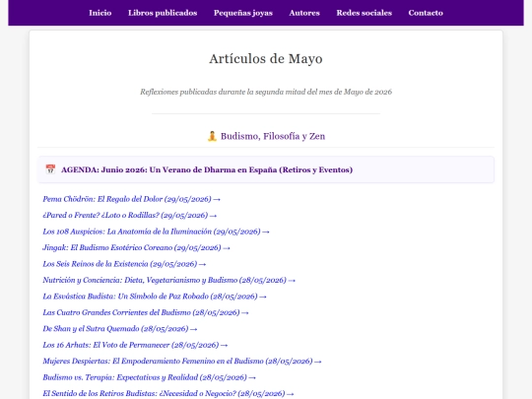The width and height of the screenshot is (532, 399).
Task: Read Las Cuatro Grandes Corrientes del Budismo
Action: (x=146, y=313)
